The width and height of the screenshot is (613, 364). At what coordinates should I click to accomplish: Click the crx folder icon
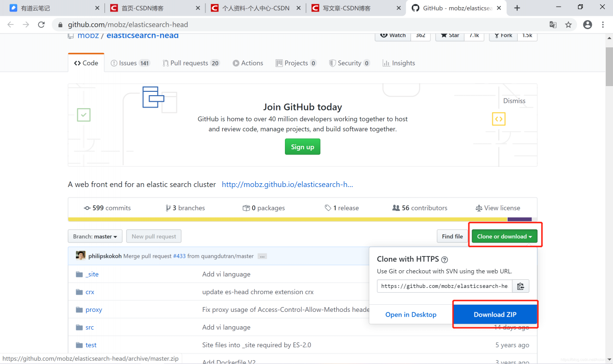79,292
